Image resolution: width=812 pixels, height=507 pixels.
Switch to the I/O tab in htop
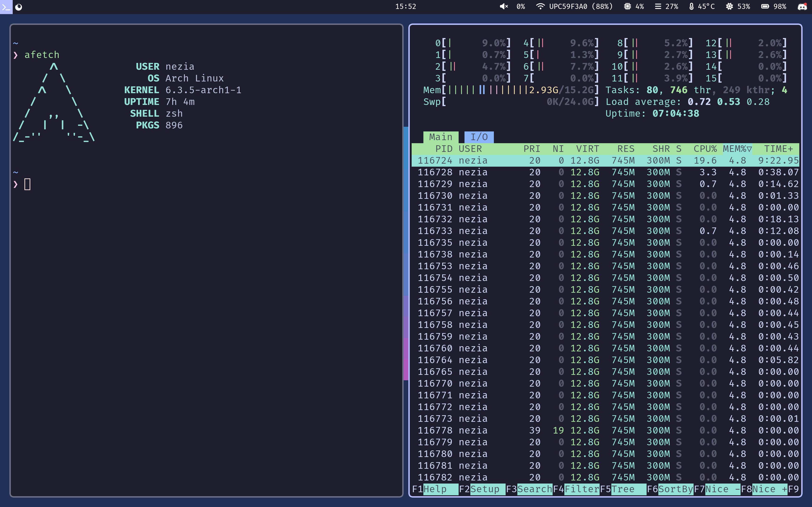pos(479,137)
